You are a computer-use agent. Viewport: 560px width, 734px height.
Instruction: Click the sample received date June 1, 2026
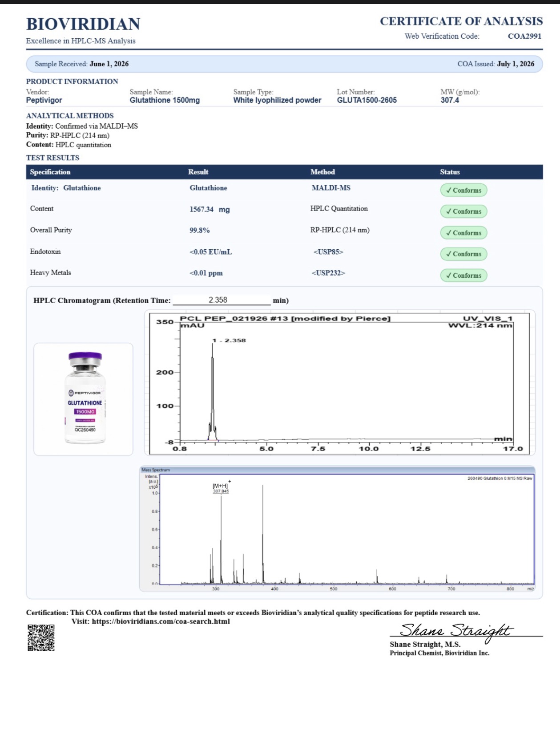[109, 64]
